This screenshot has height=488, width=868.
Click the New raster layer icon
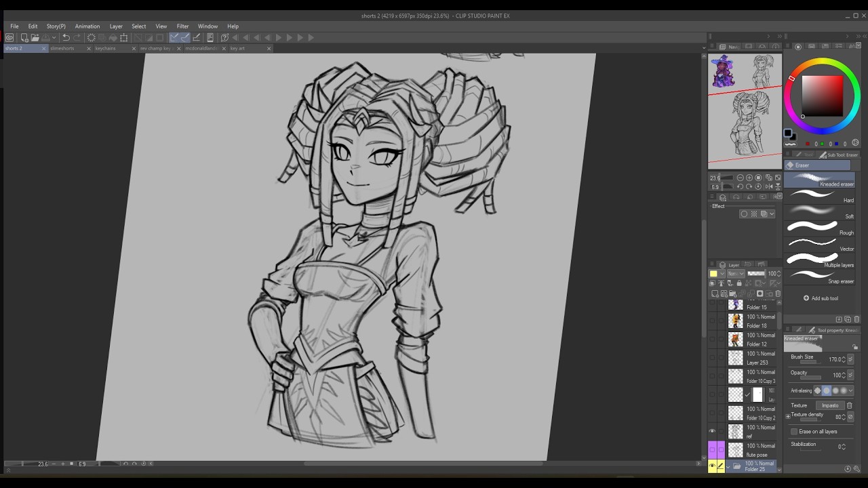click(715, 293)
